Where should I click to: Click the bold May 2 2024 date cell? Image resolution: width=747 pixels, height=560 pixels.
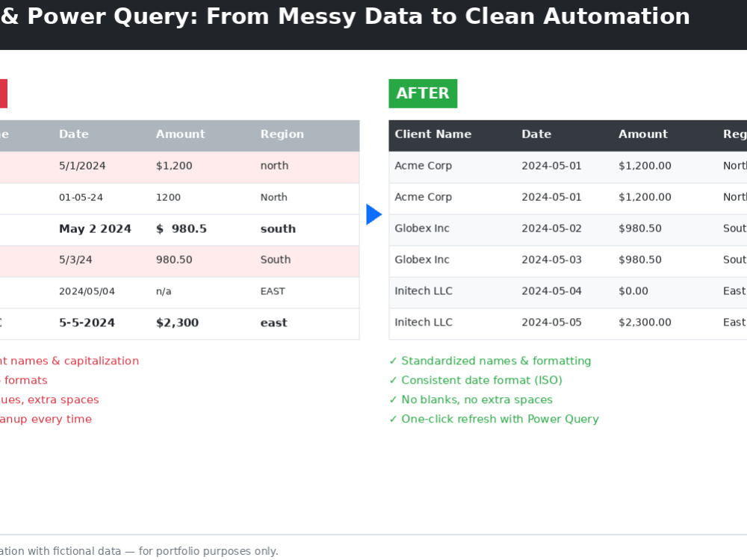pyautogui.click(x=96, y=229)
